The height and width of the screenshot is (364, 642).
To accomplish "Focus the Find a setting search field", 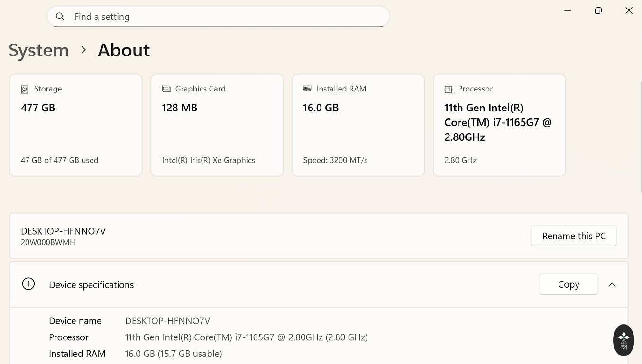I will click(218, 17).
